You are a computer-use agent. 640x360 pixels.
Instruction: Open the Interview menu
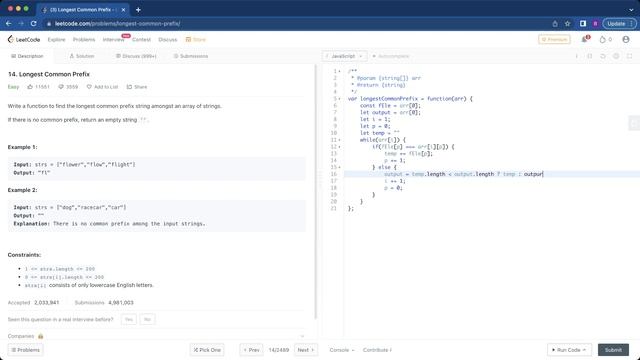coord(113,40)
